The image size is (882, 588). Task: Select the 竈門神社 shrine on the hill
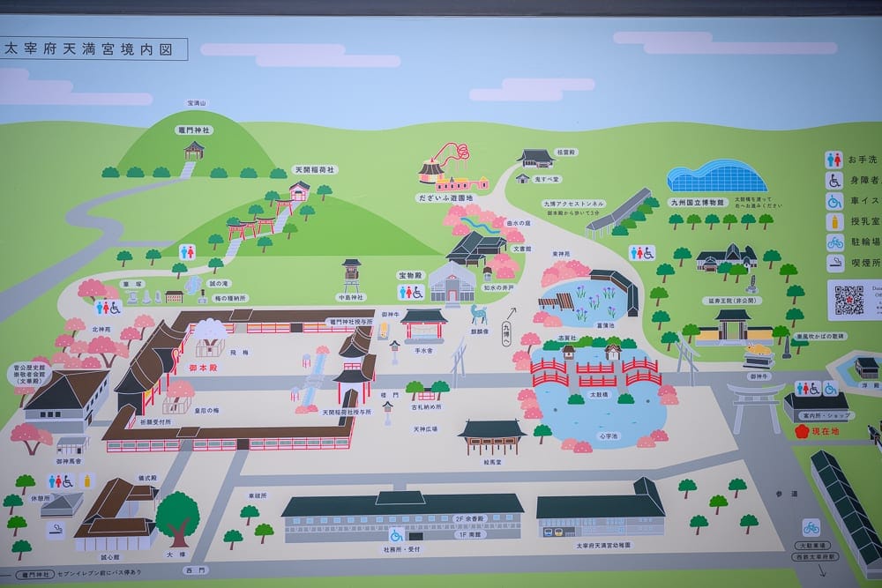194,151
